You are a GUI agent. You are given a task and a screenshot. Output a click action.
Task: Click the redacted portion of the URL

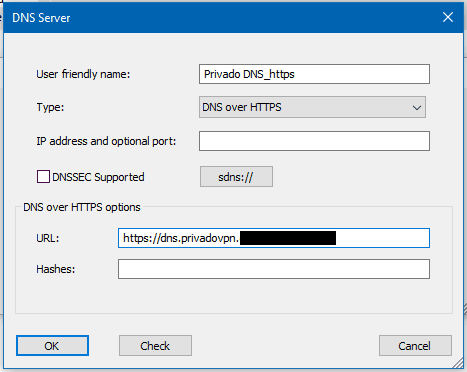point(288,238)
